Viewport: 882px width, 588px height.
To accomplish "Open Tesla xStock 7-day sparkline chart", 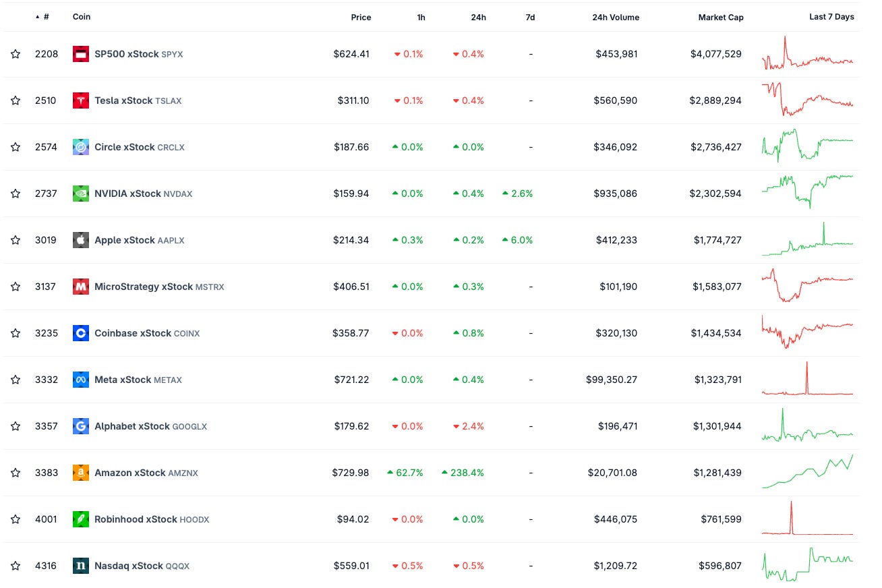I will [808, 99].
